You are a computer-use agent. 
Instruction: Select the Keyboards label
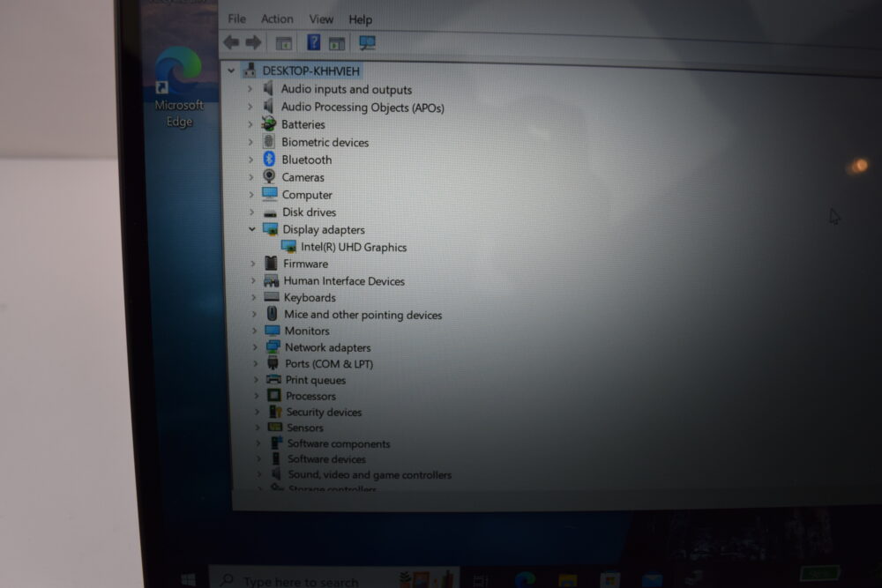(x=310, y=298)
